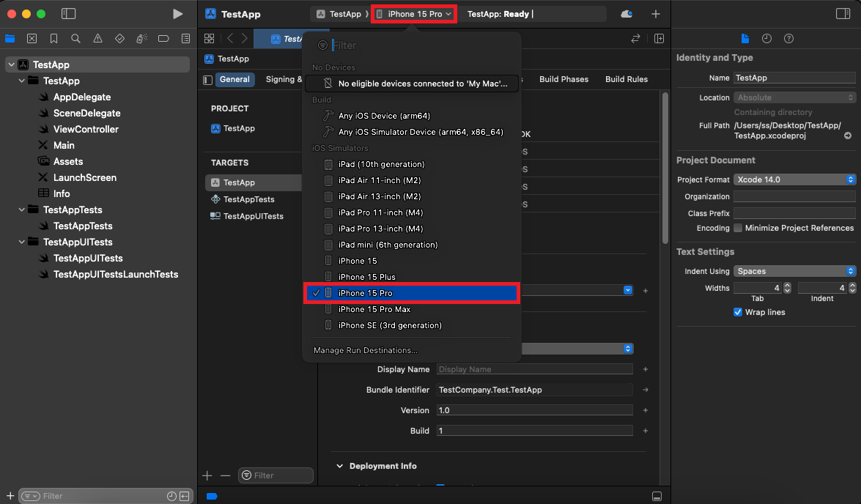Image resolution: width=861 pixels, height=504 pixels.
Task: Click the TestApp scheme in toolbar
Action: tap(339, 14)
